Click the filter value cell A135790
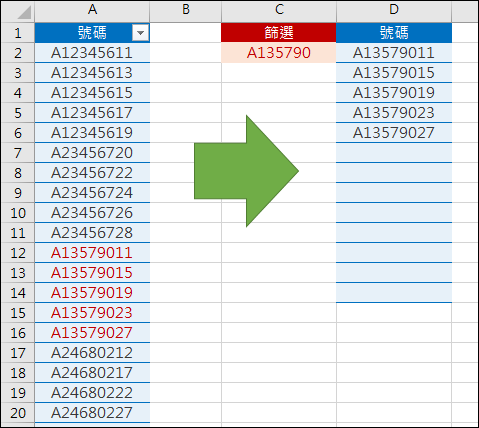Screen dimensions: 479x428 pyautogui.click(x=279, y=53)
